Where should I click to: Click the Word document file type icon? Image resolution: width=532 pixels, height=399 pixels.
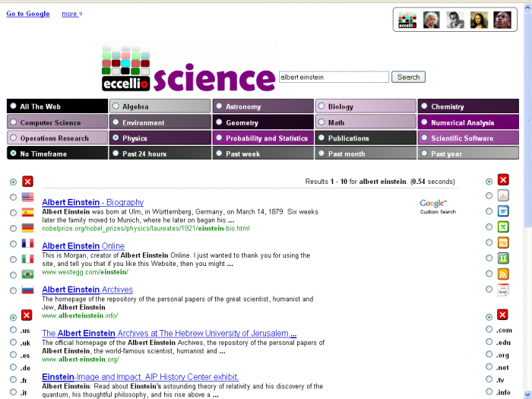coord(503,211)
